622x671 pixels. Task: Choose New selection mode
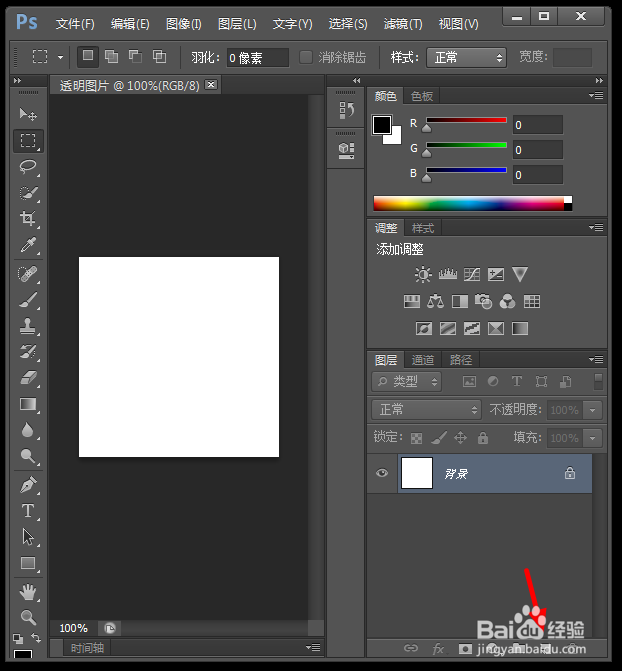(x=88, y=56)
